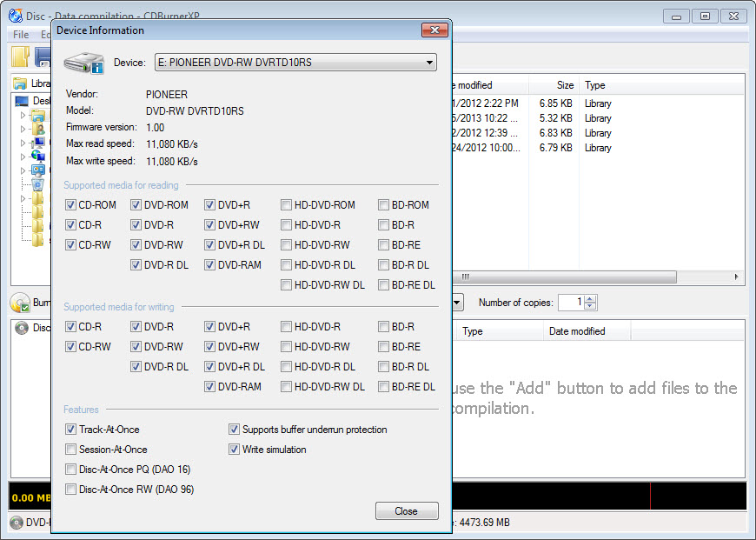756x540 pixels.
Task: Enable the BD-ROM reading checkbox
Action: 384,205
